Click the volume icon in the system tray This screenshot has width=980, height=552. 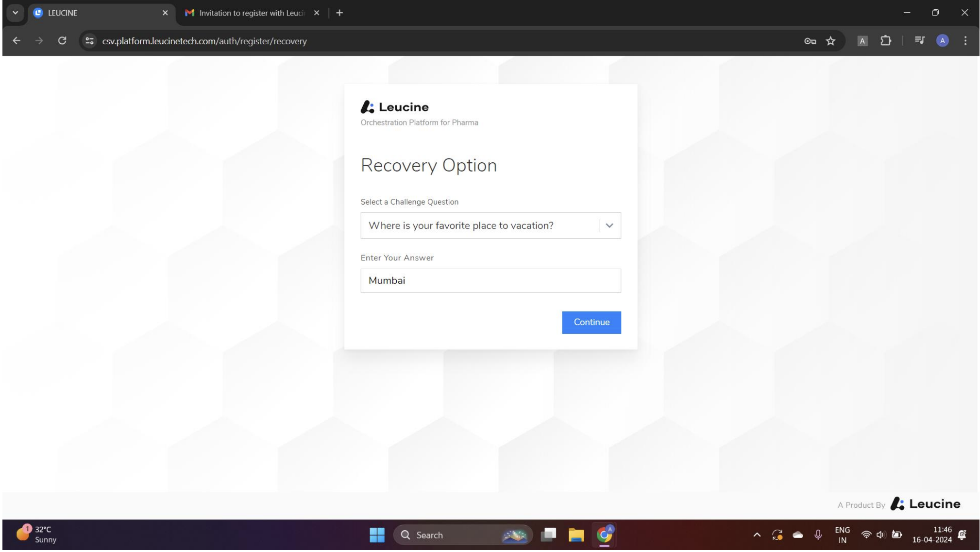tap(880, 535)
